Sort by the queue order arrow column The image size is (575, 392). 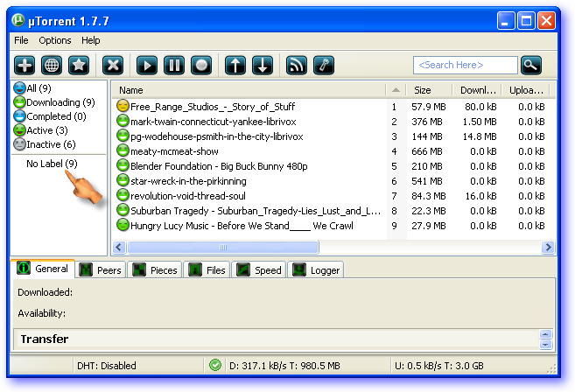(396, 90)
